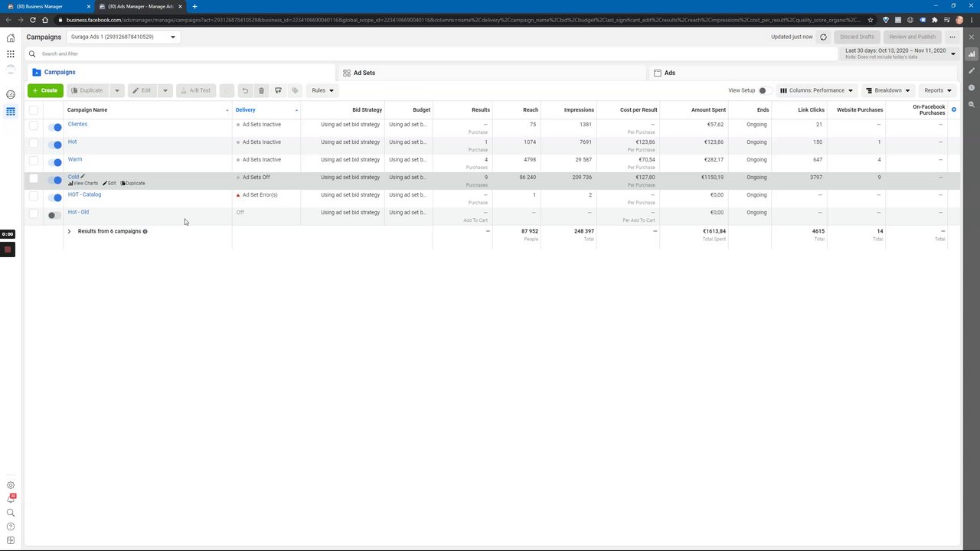This screenshot has width=980, height=551.
Task: Switch to the Business Manager browser tab
Action: pyautogui.click(x=46, y=6)
